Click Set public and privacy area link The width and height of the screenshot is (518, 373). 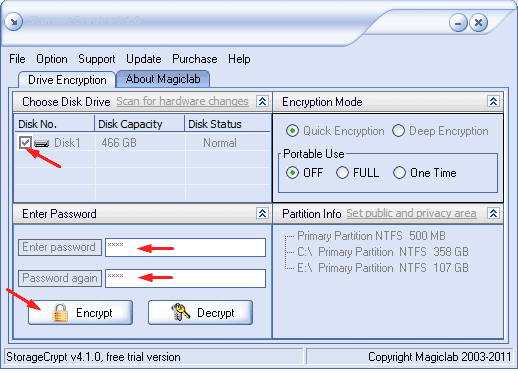pos(411,213)
